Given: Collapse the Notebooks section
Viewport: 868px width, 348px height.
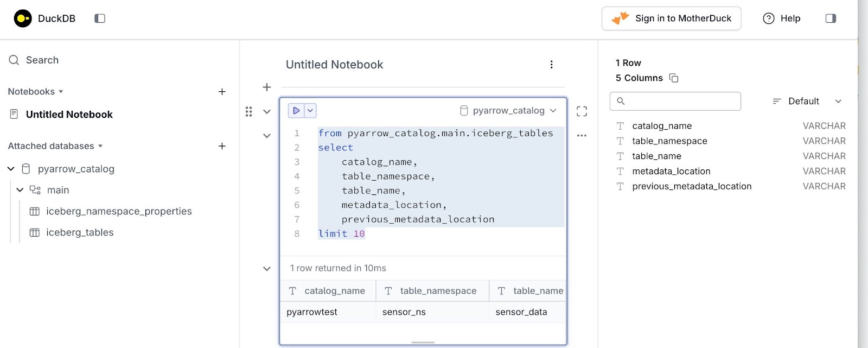Looking at the screenshot, I should (x=61, y=92).
